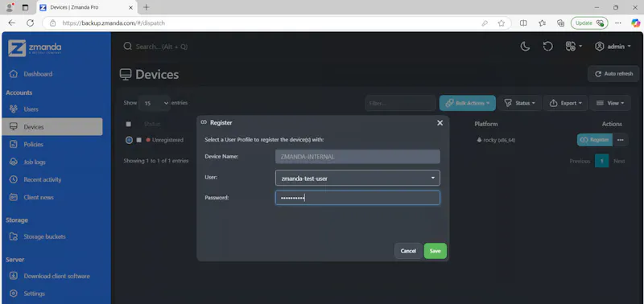Screen dimensions: 644x304
Task: Open the View dropdown
Action: [x=610, y=104]
